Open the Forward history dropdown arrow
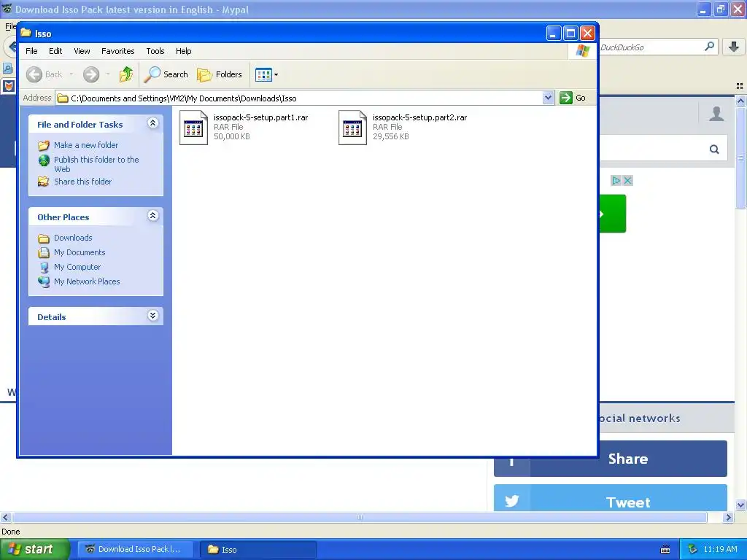The width and height of the screenshot is (747, 560). [x=108, y=74]
